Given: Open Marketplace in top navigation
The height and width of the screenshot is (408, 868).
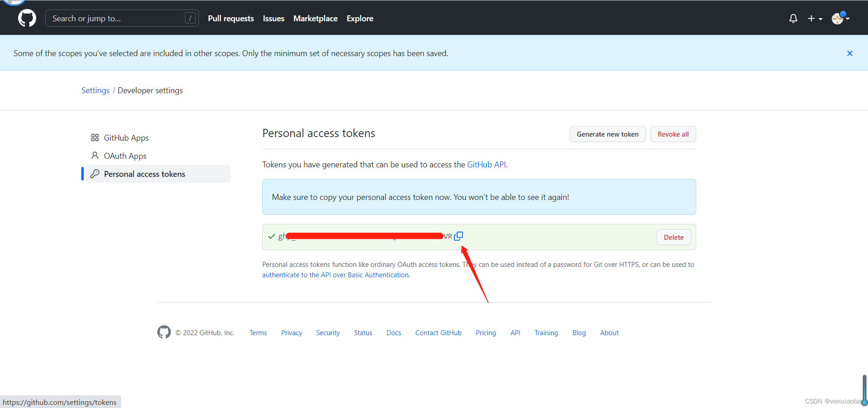Looking at the screenshot, I should coord(316,19).
